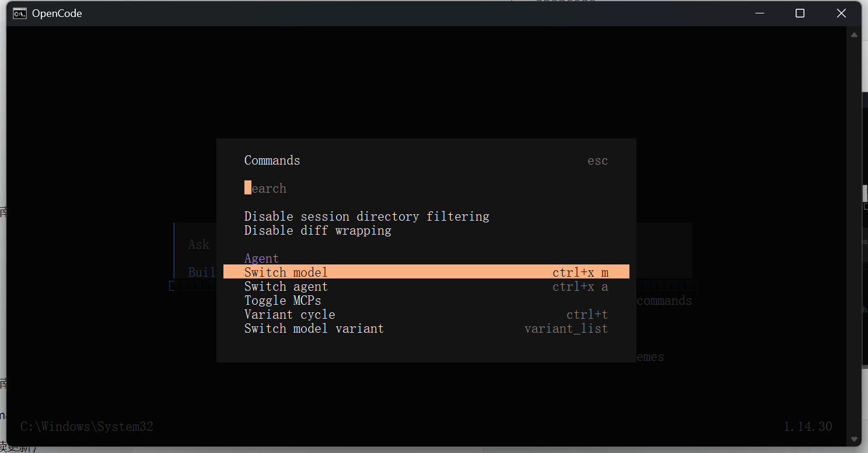Dismiss the Commands palette via esc label
This screenshot has height=453, width=868.
click(x=598, y=161)
